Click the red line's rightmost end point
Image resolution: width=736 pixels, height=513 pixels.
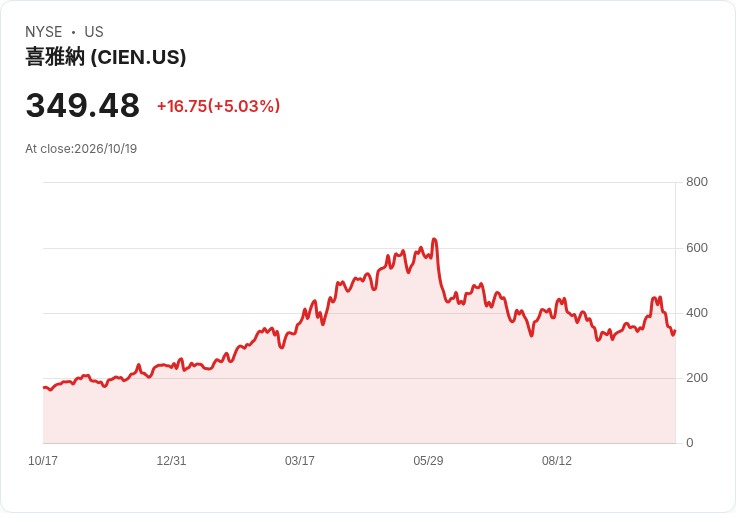click(x=675, y=330)
